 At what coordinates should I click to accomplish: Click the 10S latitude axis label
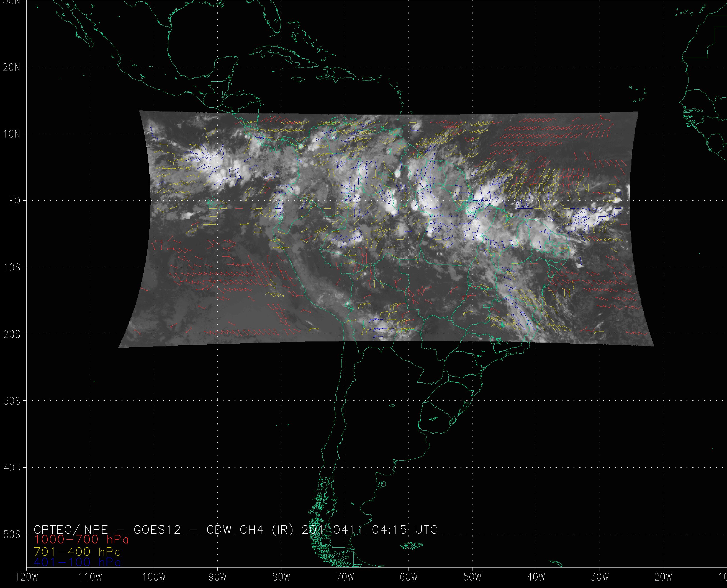[x=12, y=268]
